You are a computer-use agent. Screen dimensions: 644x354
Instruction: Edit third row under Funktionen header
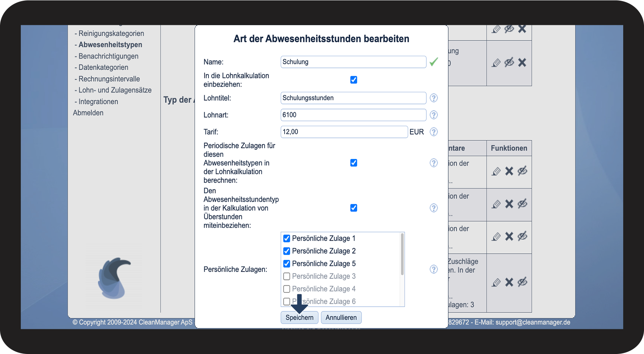[496, 237]
